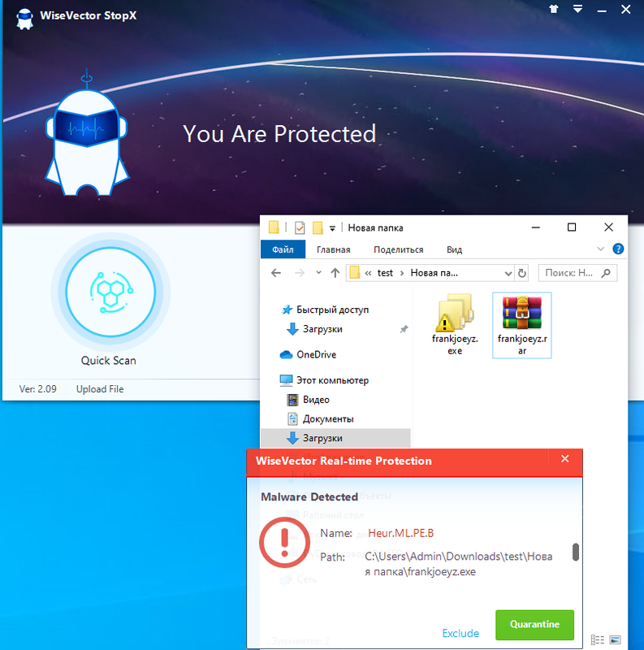Click the Properties checkmark icon in quick access toolbar

(300, 227)
